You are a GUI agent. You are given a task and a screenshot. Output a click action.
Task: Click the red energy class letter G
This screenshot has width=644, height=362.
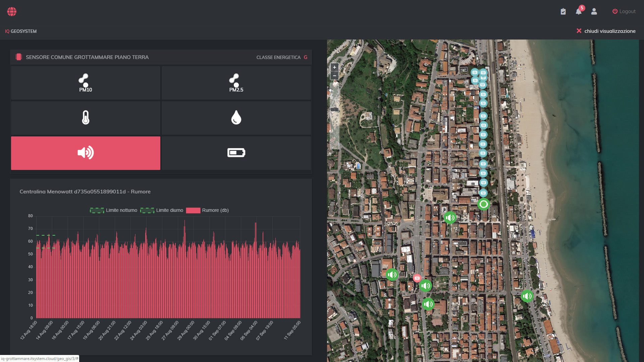(x=306, y=57)
